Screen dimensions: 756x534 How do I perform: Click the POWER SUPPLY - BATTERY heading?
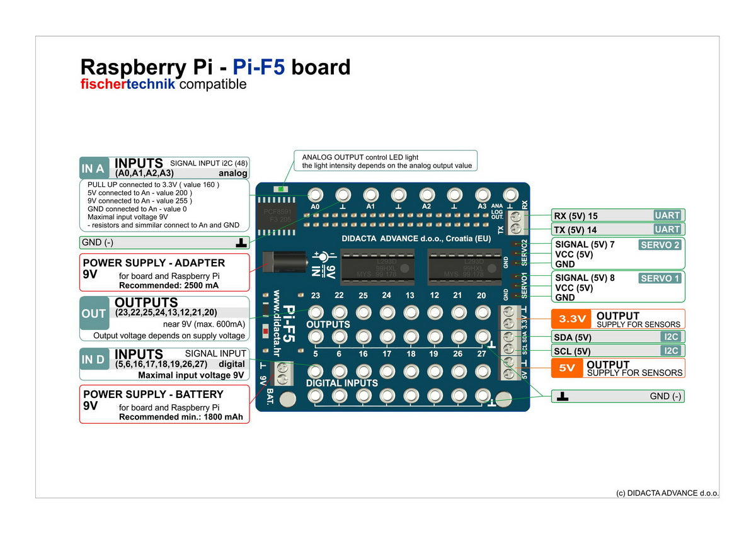coord(153,394)
